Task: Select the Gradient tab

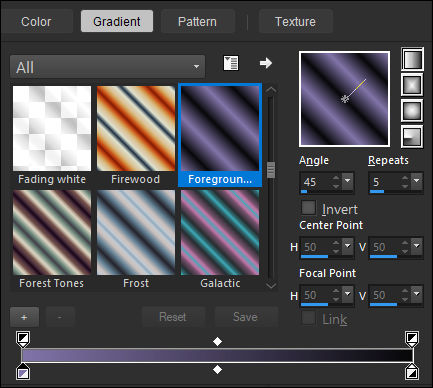Action: click(x=117, y=21)
